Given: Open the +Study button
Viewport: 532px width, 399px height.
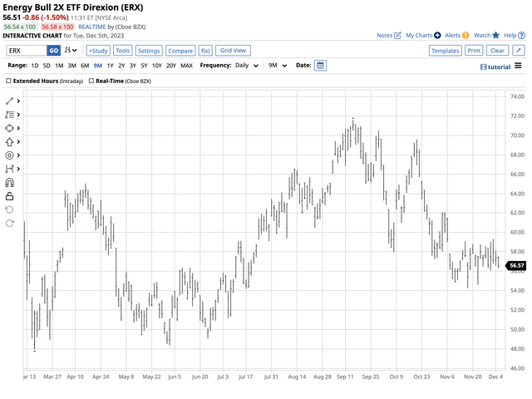Looking at the screenshot, I should point(98,51).
